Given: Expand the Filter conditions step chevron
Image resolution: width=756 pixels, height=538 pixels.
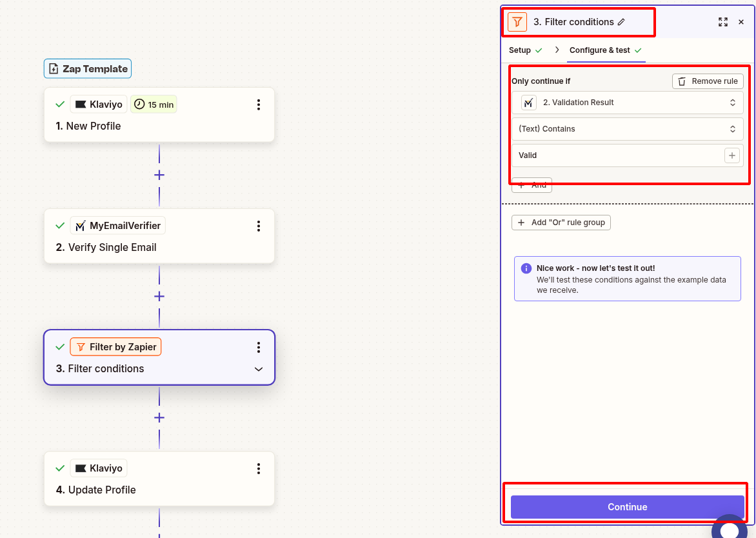Looking at the screenshot, I should point(258,369).
